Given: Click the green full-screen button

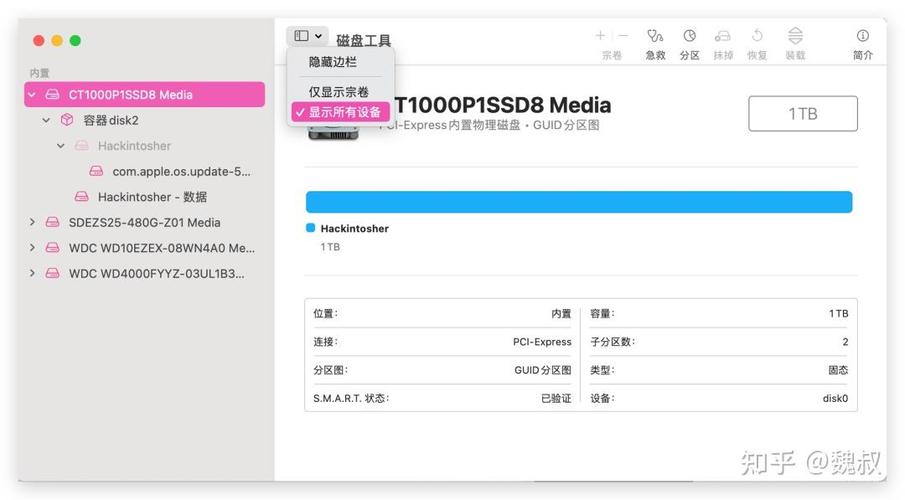Looking at the screenshot, I should click(75, 40).
